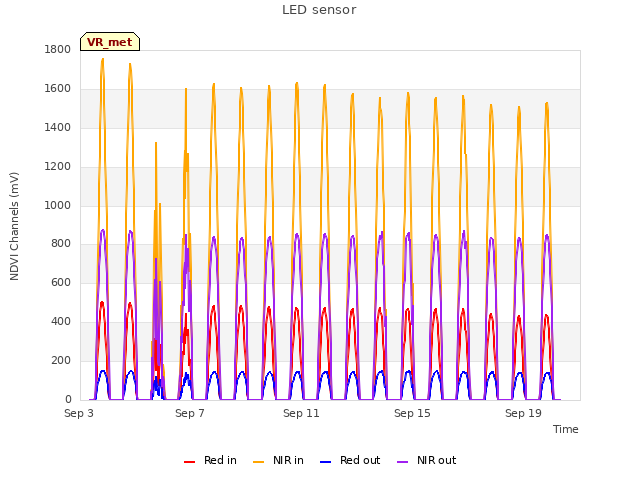
Task: Click the purple NIR out legend swatch
Action: [402, 461]
